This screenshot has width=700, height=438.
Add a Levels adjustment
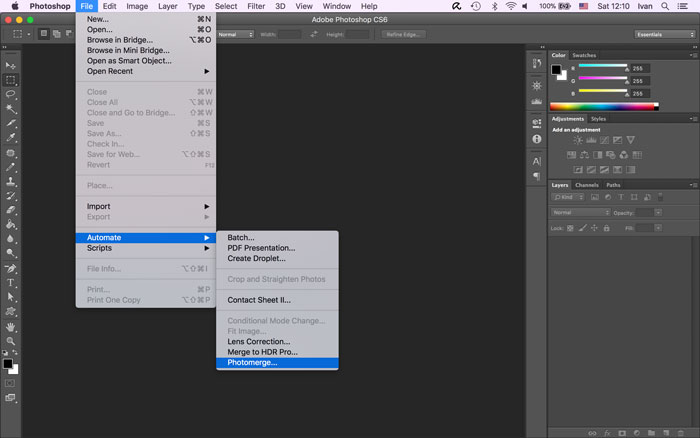pyautogui.click(x=591, y=140)
